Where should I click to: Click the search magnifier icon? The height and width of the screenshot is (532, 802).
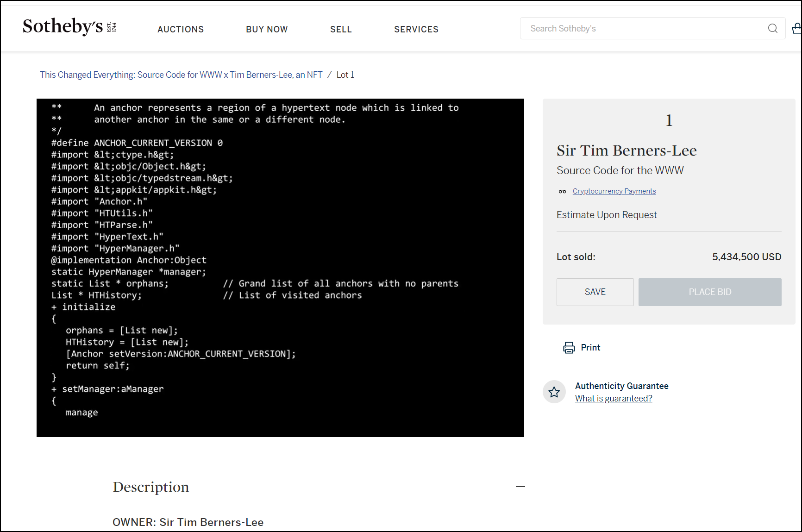coord(772,29)
